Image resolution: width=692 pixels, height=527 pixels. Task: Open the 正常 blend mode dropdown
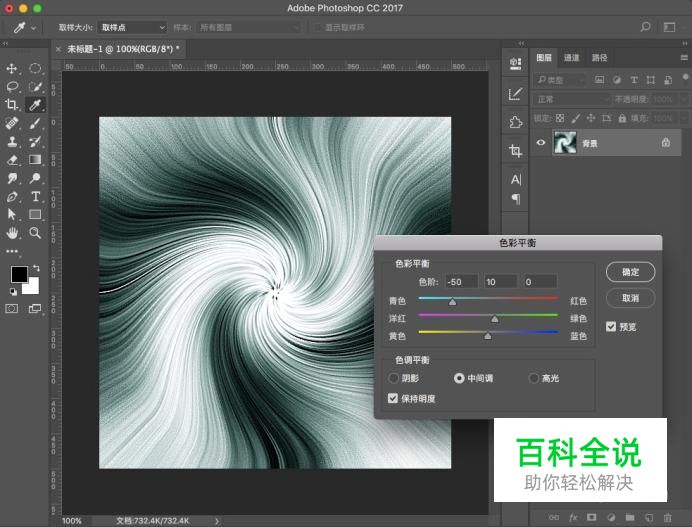pyautogui.click(x=572, y=99)
